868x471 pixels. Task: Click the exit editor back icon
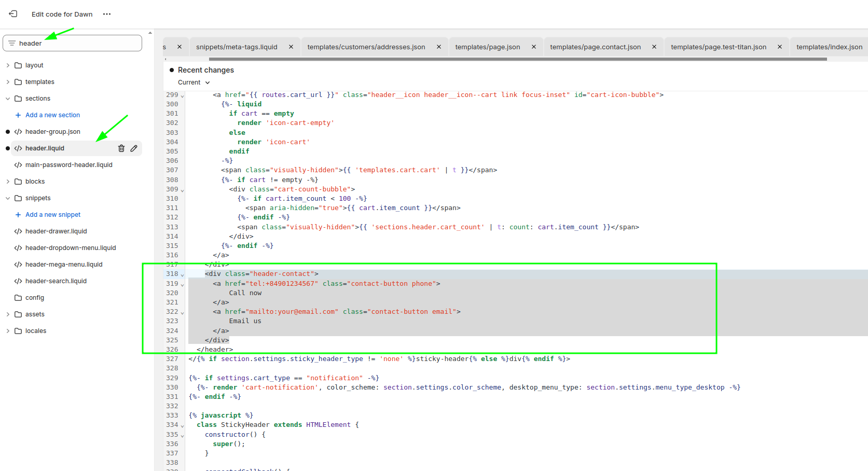(13, 14)
